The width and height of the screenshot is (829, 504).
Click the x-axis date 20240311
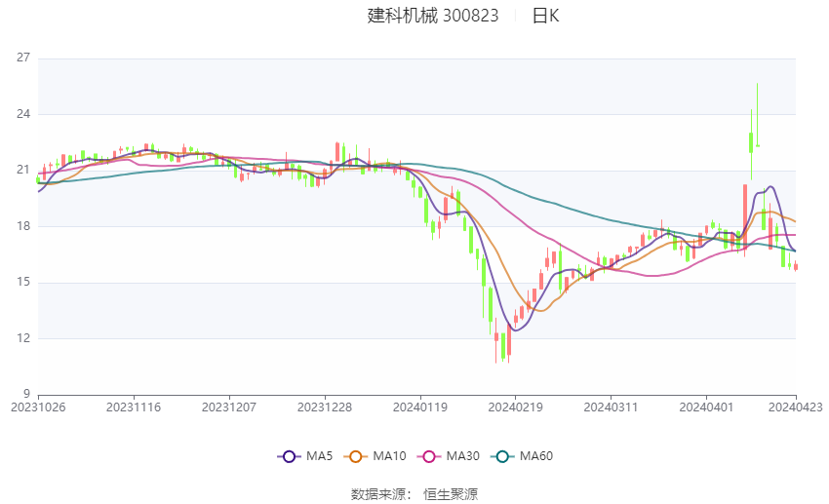click(611, 407)
